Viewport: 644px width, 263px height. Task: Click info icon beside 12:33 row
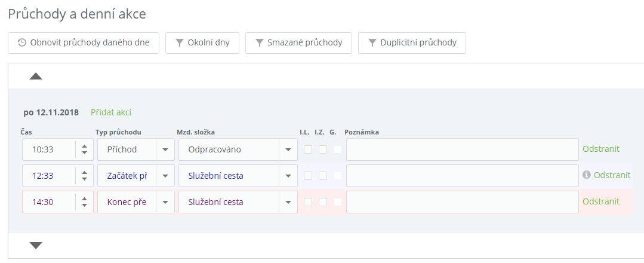pos(586,175)
